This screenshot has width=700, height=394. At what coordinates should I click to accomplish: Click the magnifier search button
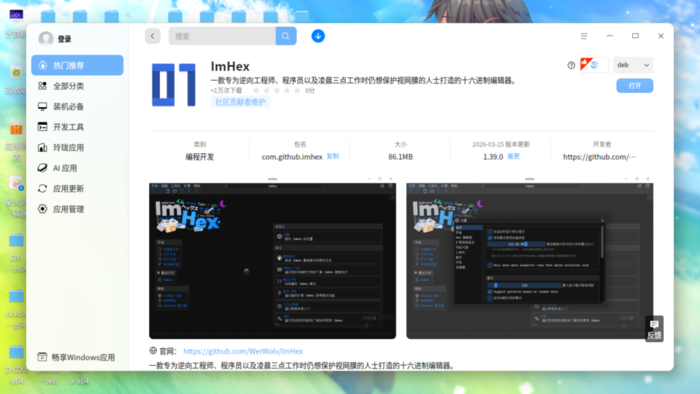click(286, 36)
